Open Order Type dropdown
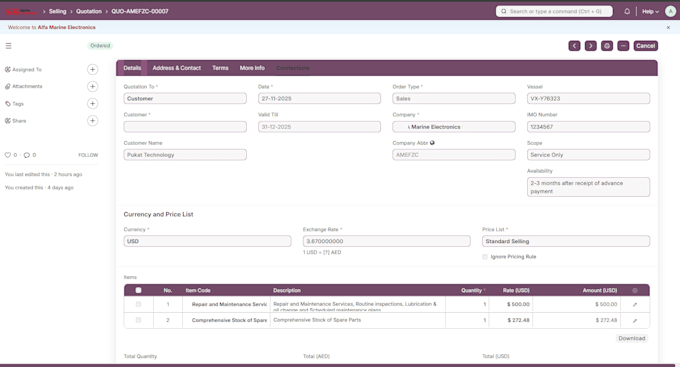Screen dimensions: 680x367 coord(454,98)
